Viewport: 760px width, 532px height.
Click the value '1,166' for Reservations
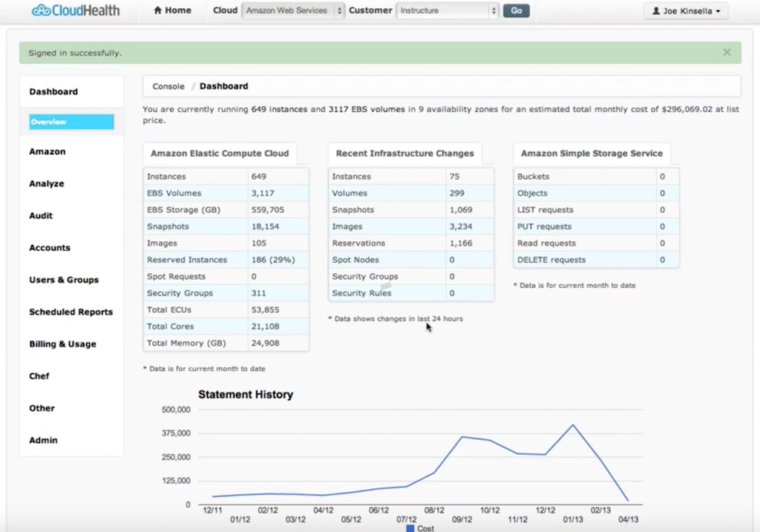tap(460, 243)
